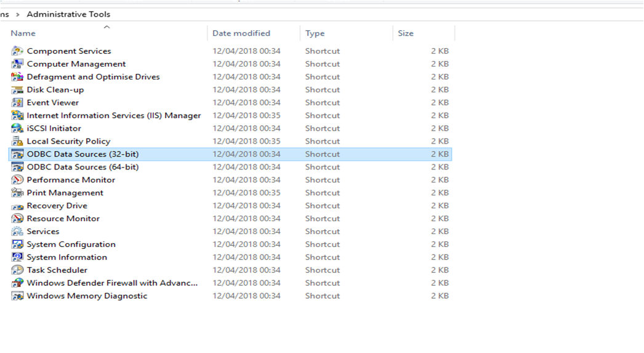Select the Services name

[x=43, y=232]
